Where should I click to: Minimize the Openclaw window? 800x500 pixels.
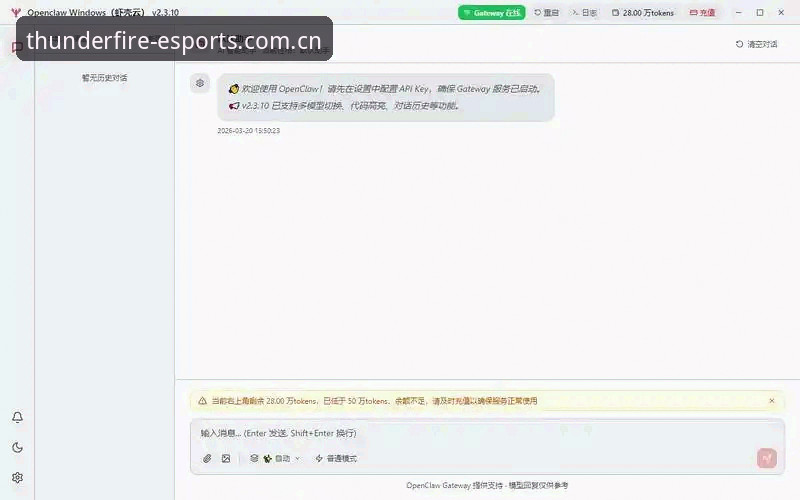(738, 13)
